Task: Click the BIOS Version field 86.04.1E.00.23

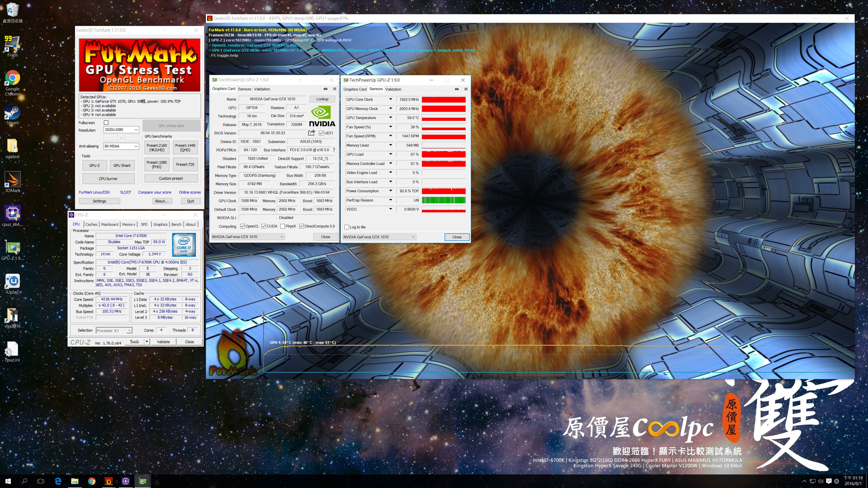Action: [x=273, y=133]
